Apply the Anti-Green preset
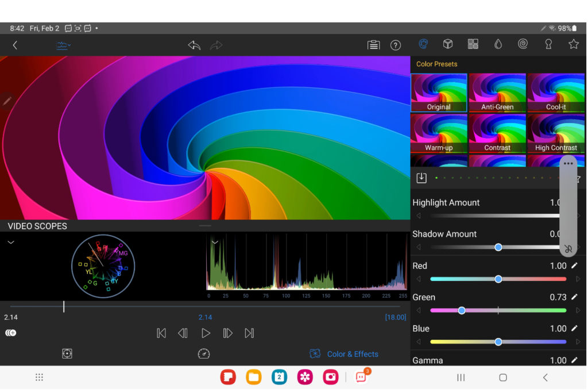588x392 pixels. (497, 93)
